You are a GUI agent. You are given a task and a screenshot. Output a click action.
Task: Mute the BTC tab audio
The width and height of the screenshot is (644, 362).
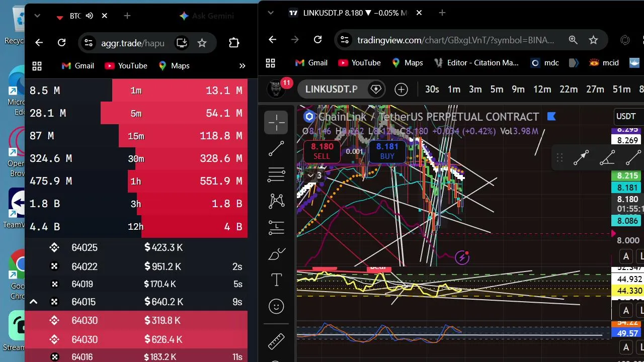pyautogui.click(x=90, y=16)
